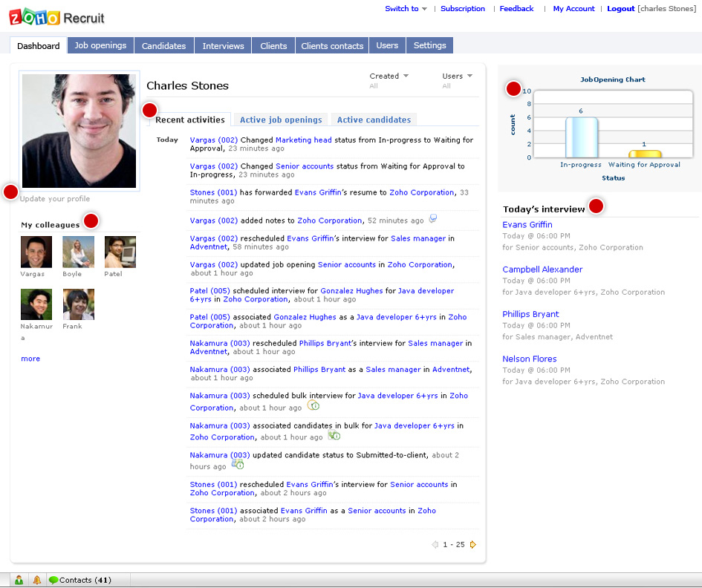702x588 pixels.
Task: Click Java developer 6+yrs in associated candidates bulk row
Action: tap(414, 425)
